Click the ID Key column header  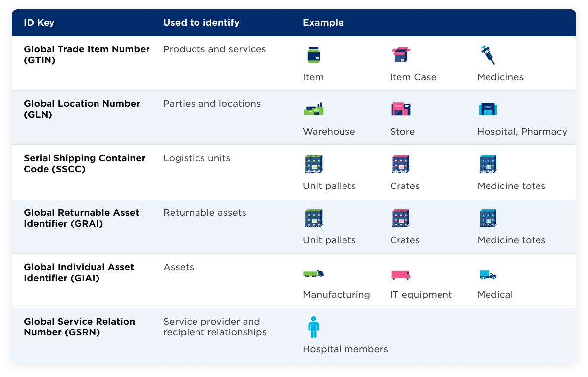(39, 22)
